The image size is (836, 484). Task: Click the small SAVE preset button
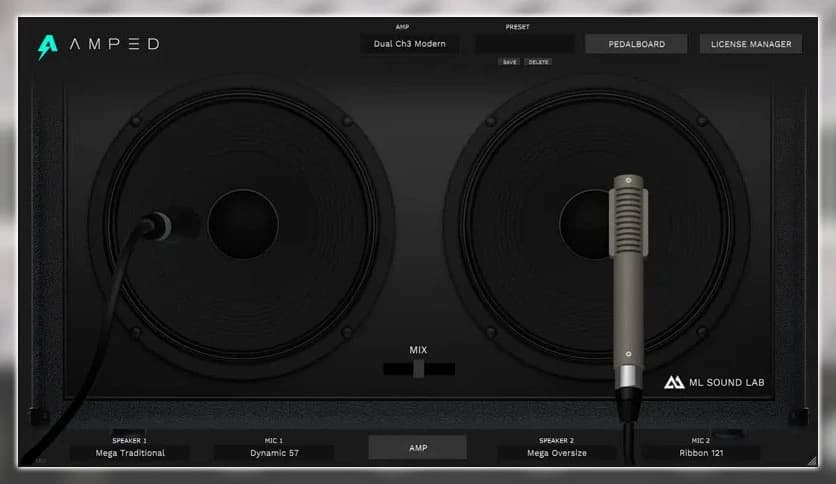coord(510,62)
